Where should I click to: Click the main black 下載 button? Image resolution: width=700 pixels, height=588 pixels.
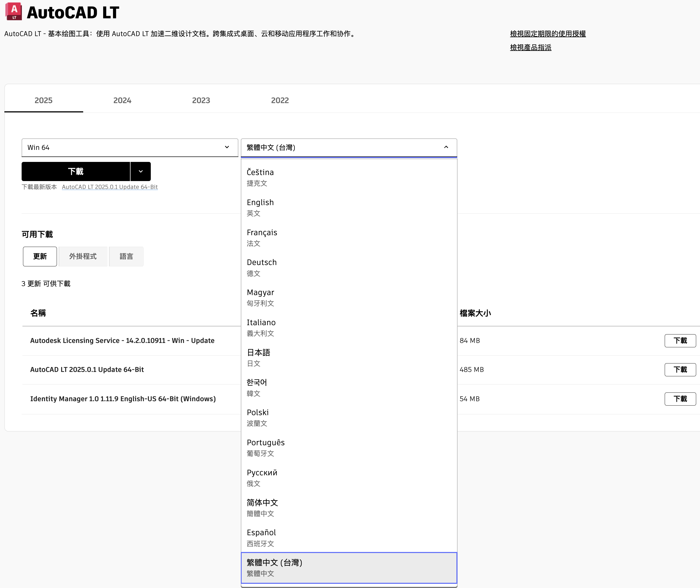(76, 171)
